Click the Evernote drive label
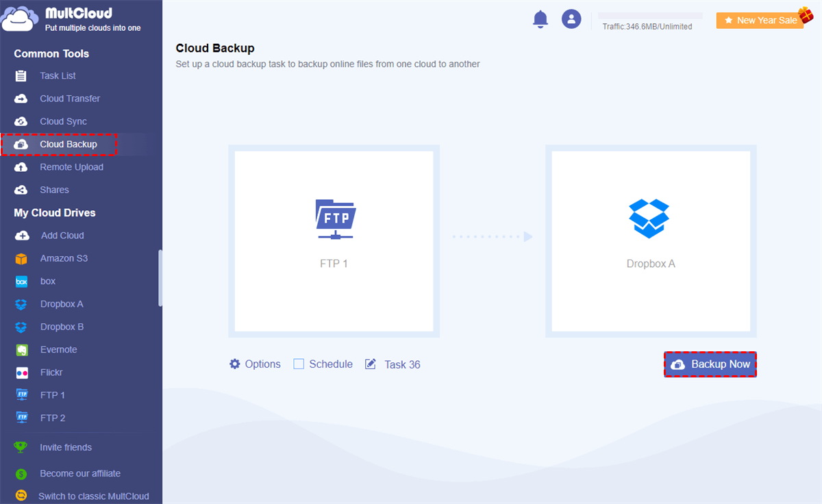This screenshot has height=504, width=822. click(x=58, y=350)
